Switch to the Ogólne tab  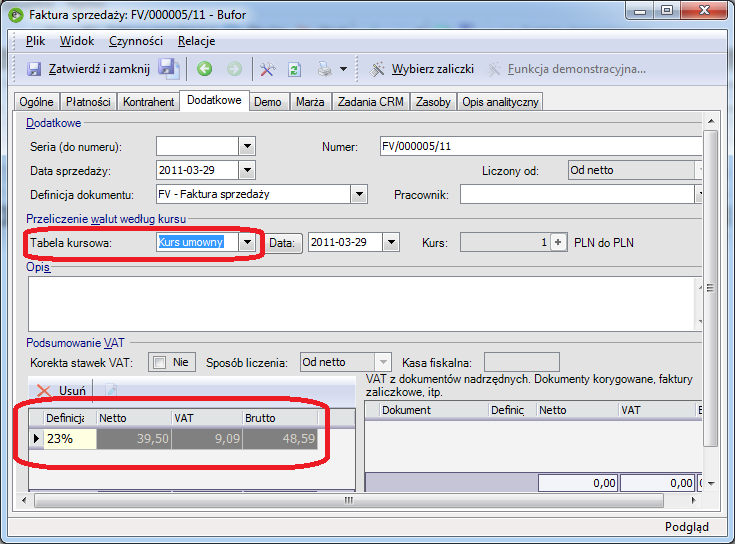coord(36,102)
